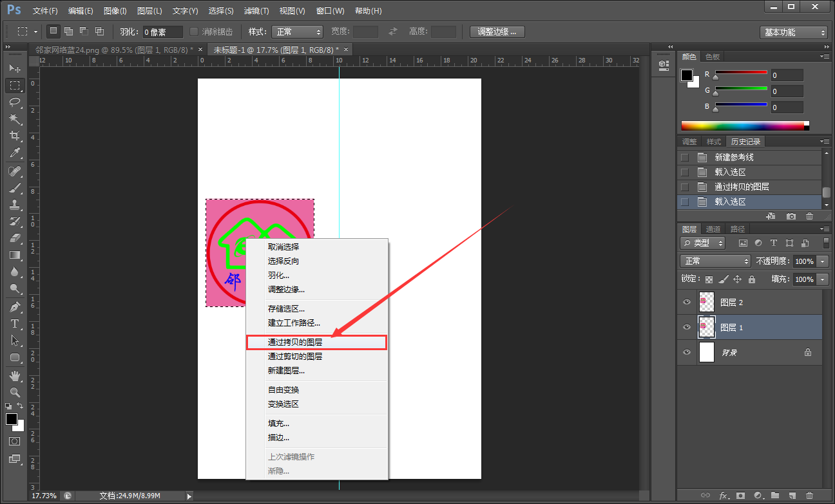
Task: Select the Magic Wand tool
Action: pyautogui.click(x=15, y=119)
